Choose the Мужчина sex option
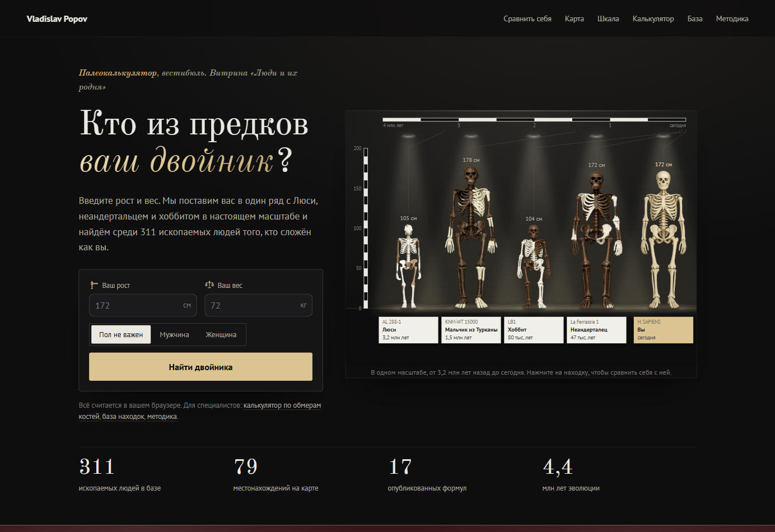This screenshot has width=775, height=532. click(174, 335)
